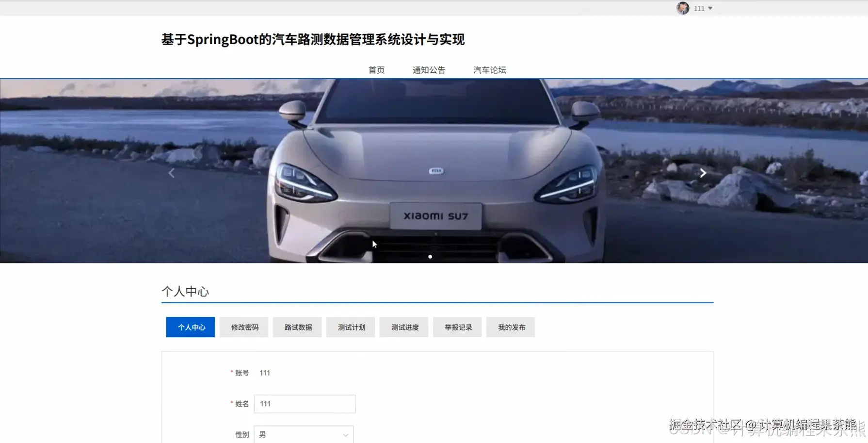
Task: Open the 测试计划 tab
Action: [351, 327]
